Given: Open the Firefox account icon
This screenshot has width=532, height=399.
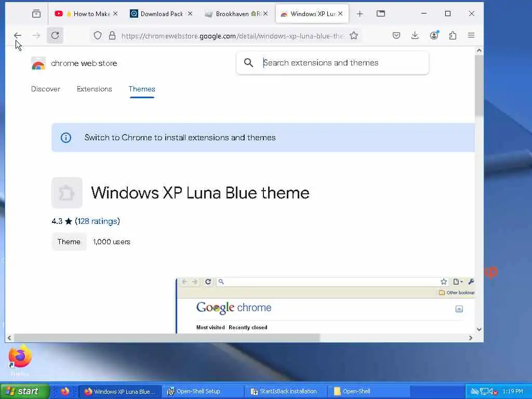Looking at the screenshot, I should 434,35.
